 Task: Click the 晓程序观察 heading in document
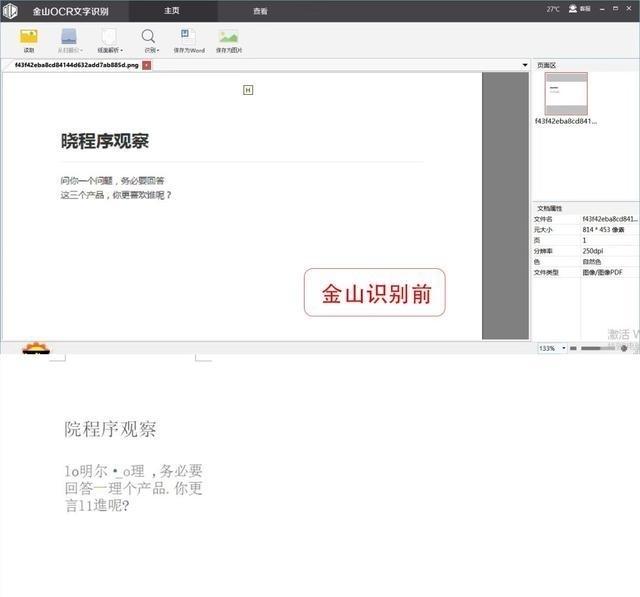[105, 141]
